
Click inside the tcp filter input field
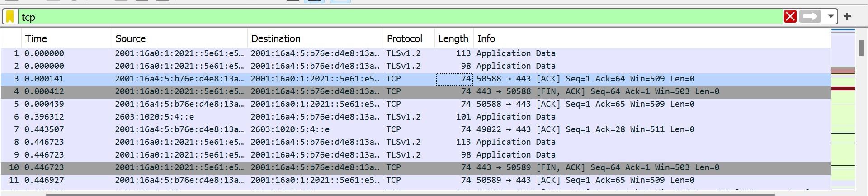[x=400, y=17]
